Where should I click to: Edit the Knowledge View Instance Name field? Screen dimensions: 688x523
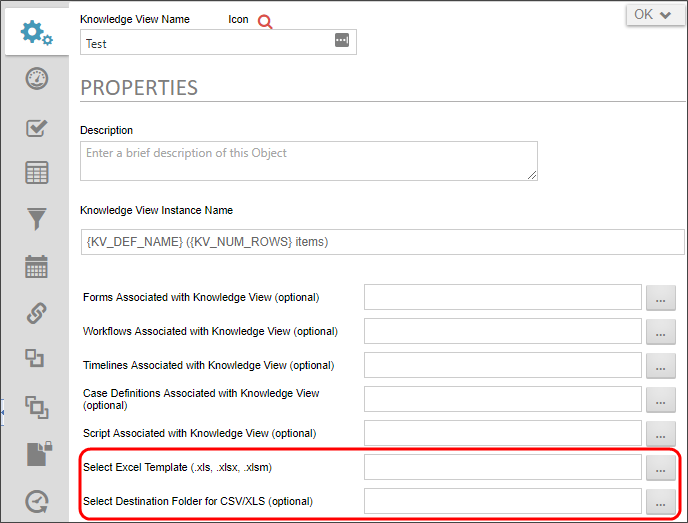click(x=382, y=242)
